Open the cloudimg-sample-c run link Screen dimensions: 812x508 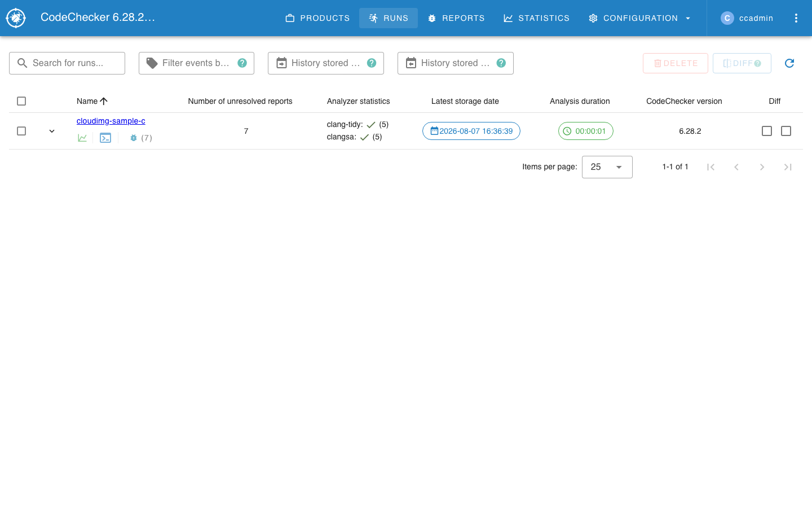[111, 121]
